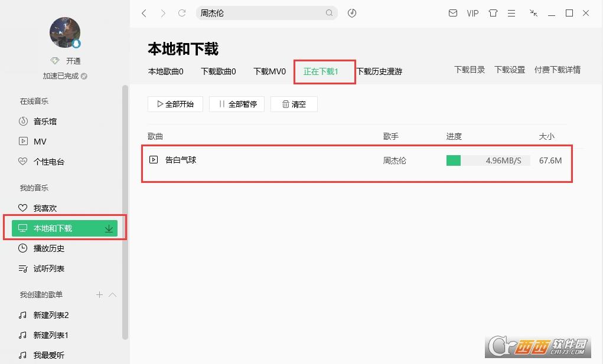
Task: Click the play-box icon beside MV
Action: point(23,141)
